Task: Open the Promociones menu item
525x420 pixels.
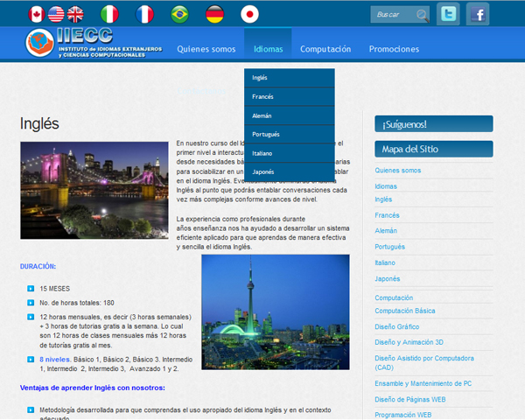Action: point(394,49)
